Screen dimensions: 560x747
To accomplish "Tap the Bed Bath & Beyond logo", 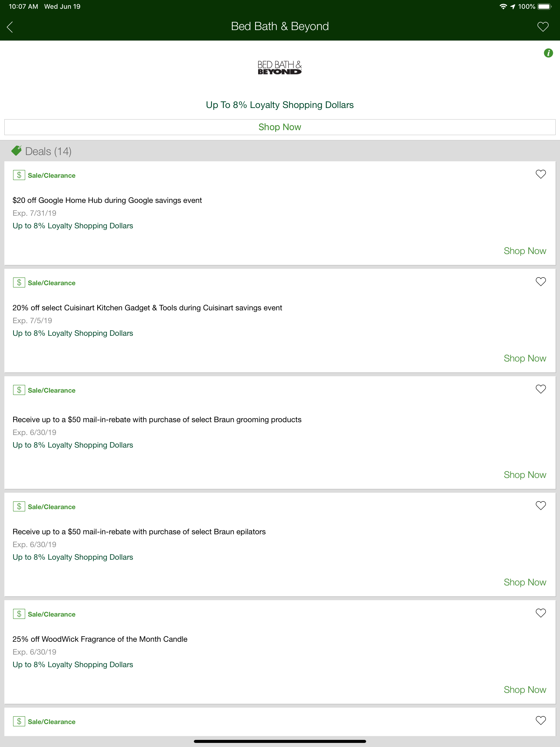I will point(280,68).
